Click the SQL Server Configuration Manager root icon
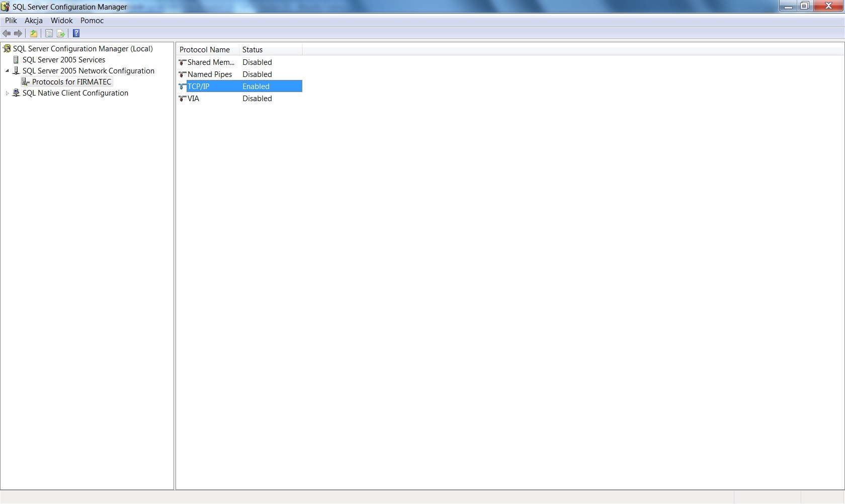The height and width of the screenshot is (504, 845). pos(7,48)
